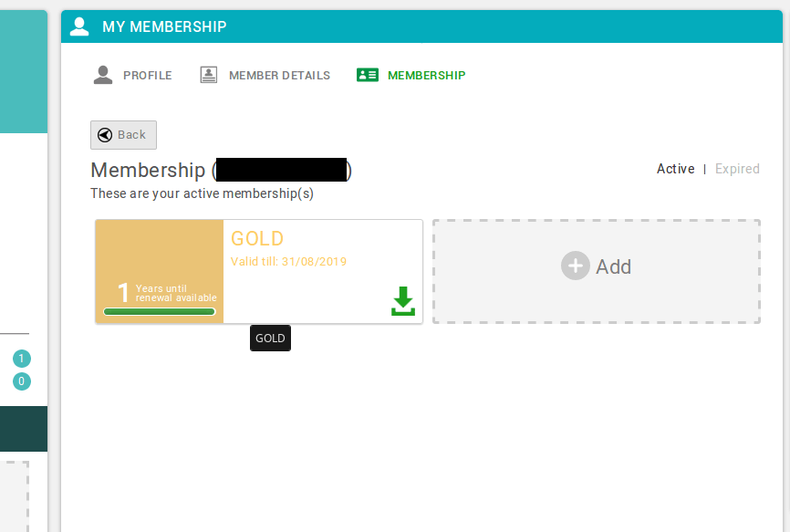Screen dimensions: 790x532
Task: Click the plus circle Add icon
Action: coord(576,266)
